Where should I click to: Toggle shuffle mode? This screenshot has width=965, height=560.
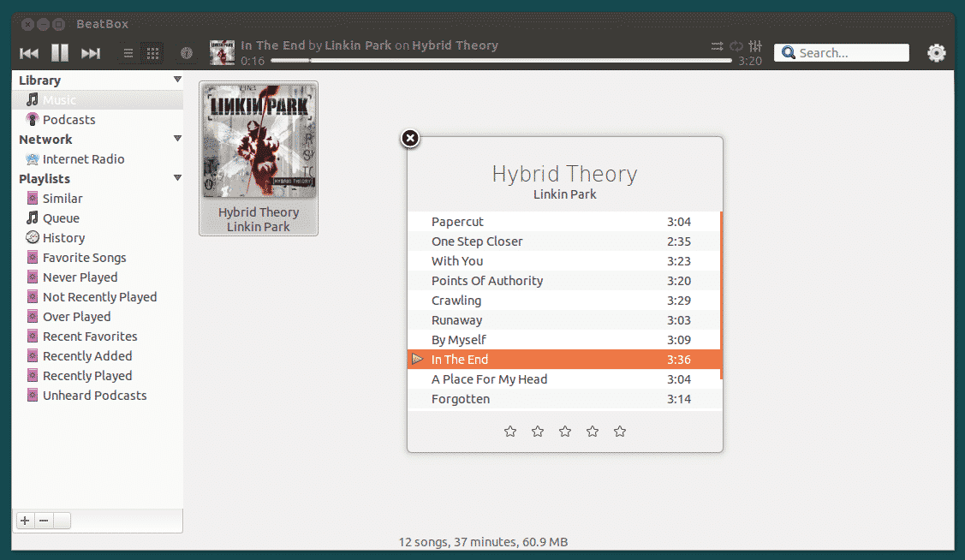click(717, 46)
